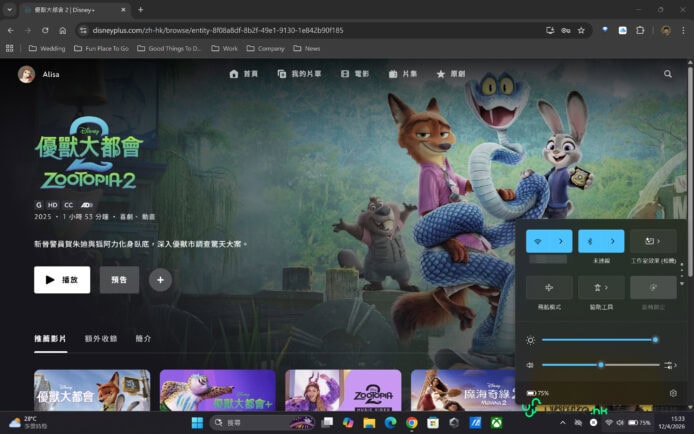Open File Explorer from the taskbar
Image resolution: width=694 pixels, height=434 pixels.
point(369,423)
